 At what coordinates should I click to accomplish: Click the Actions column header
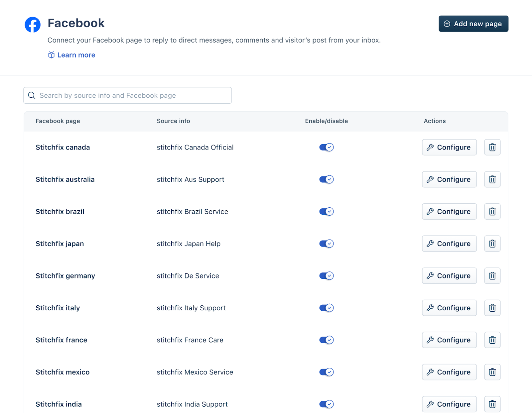click(x=435, y=121)
